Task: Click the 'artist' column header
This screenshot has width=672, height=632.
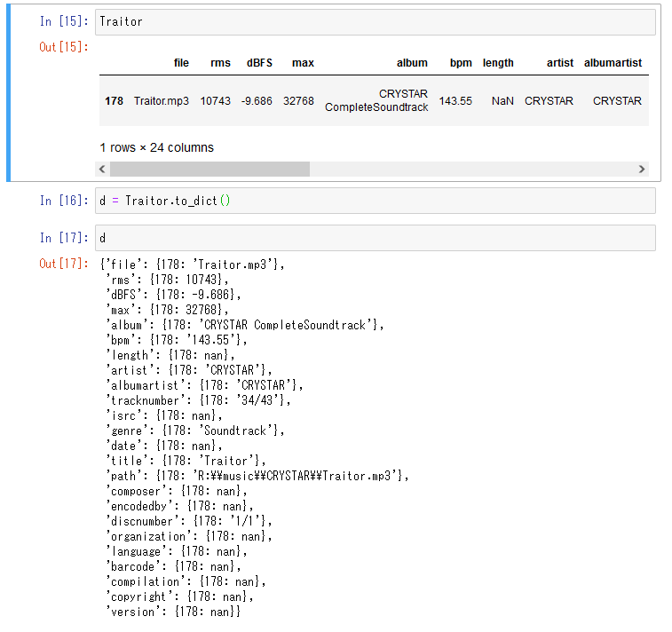Action: point(560,63)
